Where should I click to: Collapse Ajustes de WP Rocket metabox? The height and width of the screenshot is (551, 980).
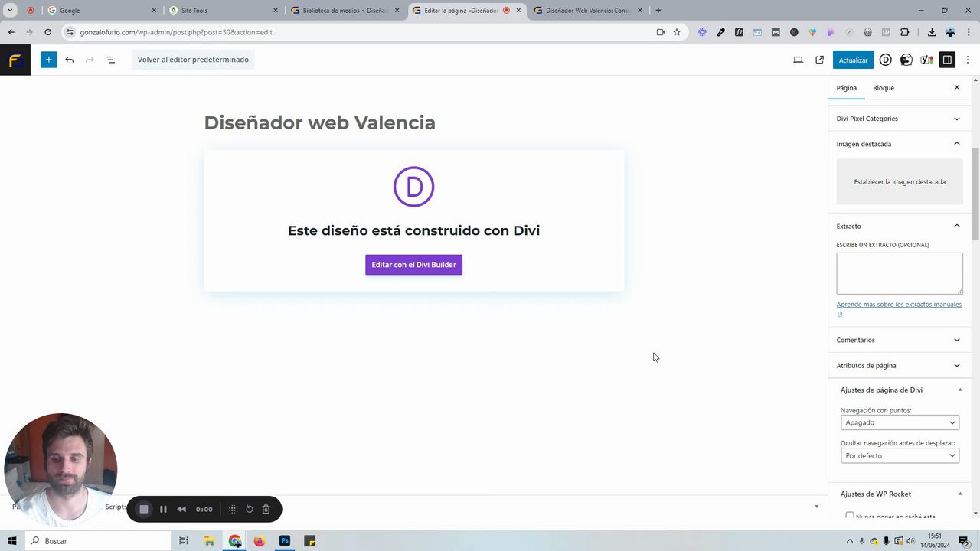click(x=960, y=494)
